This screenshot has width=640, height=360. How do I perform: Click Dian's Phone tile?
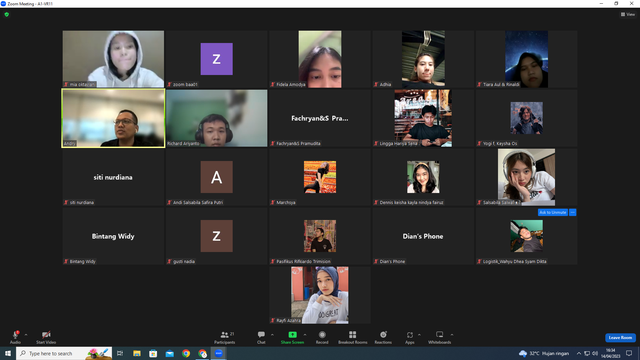[x=423, y=236]
